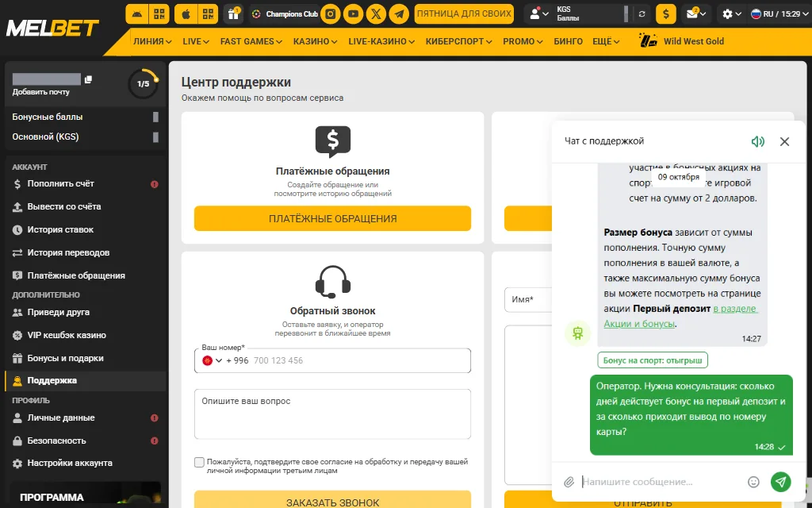Open Приведи друга in sidebar
Screen dimensions: 812x508
click(86, 313)
